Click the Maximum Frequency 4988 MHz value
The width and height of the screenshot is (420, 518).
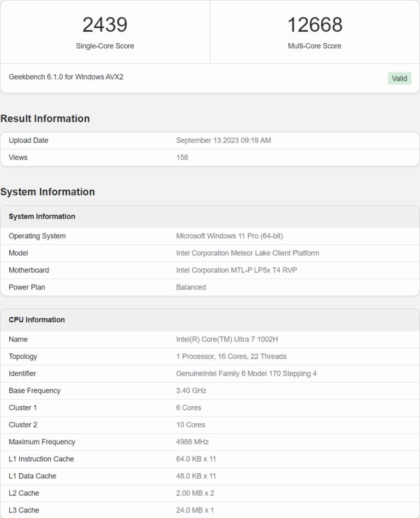coord(192,442)
